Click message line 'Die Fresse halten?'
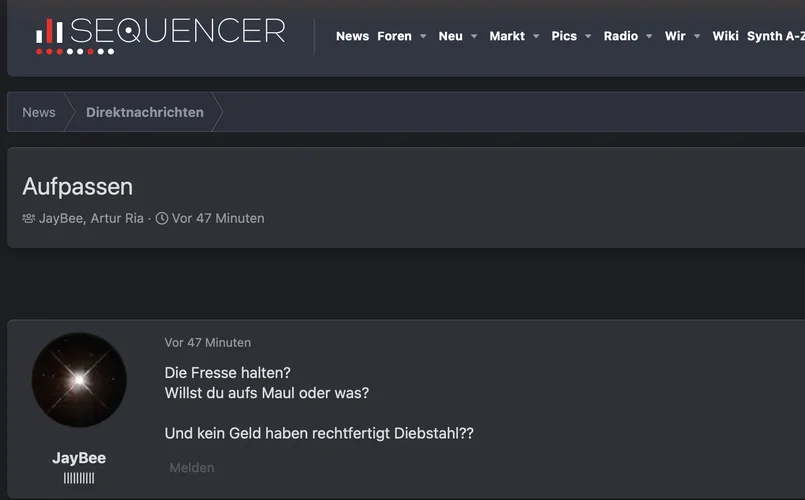Viewport: 805px width, 500px height. [227, 373]
